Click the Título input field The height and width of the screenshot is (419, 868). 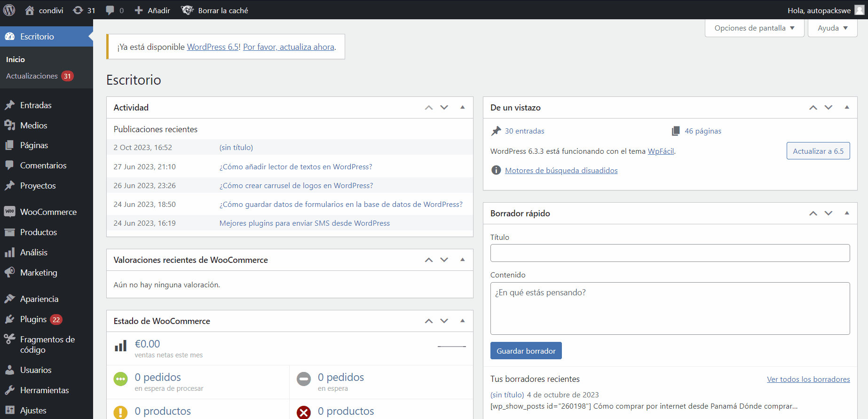coord(670,253)
